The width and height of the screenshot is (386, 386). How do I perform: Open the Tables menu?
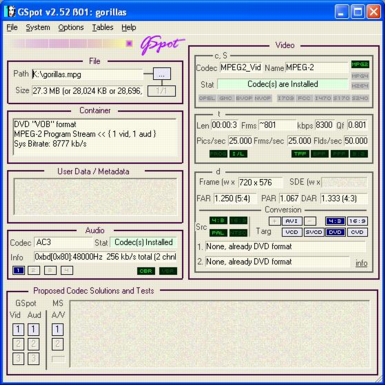[103, 28]
